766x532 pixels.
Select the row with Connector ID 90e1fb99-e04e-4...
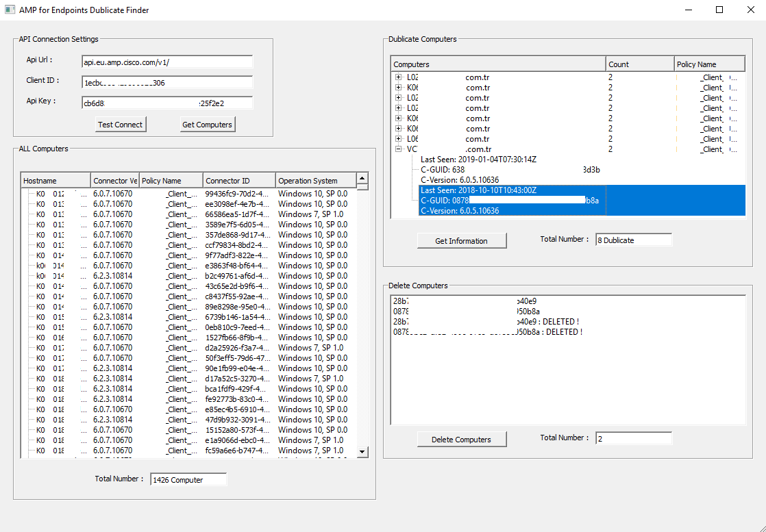(188, 368)
